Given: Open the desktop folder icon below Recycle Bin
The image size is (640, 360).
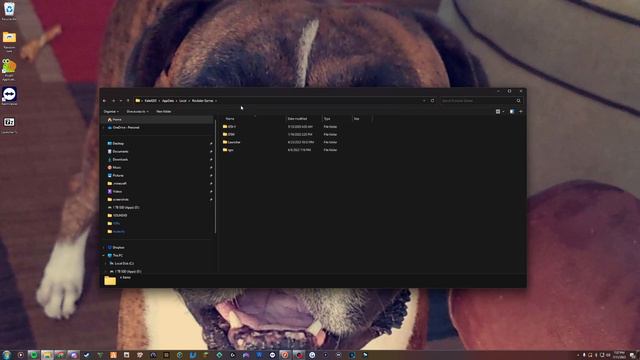Looking at the screenshot, I should pyautogui.click(x=9, y=42).
